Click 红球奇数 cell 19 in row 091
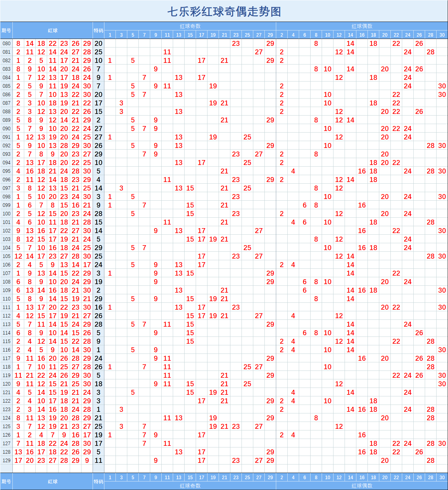The image size is (448, 490). (213, 137)
